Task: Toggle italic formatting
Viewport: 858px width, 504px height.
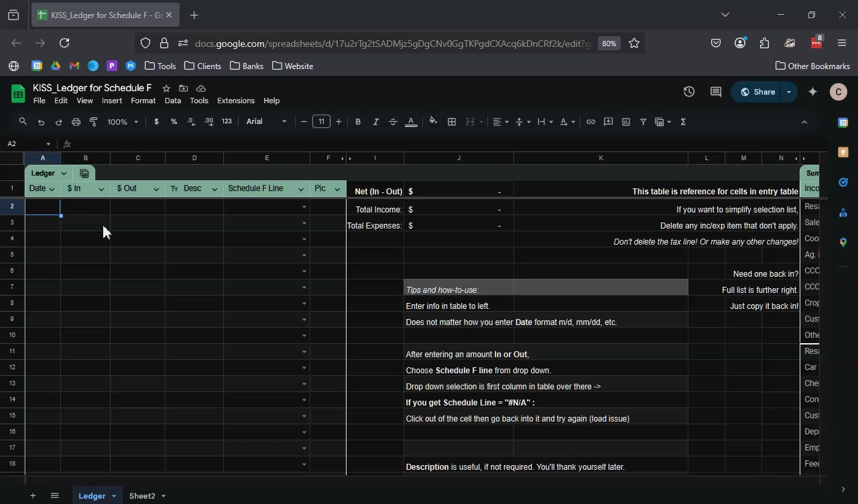Action: pos(375,122)
